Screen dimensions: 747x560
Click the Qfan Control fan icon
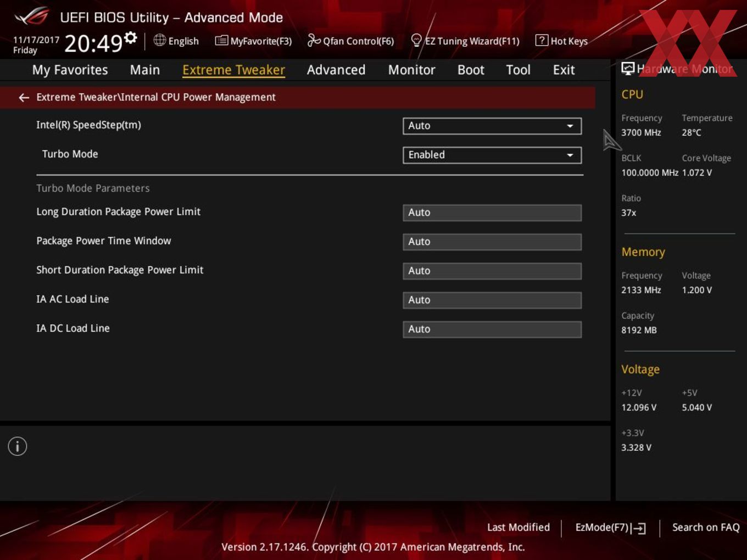tap(314, 40)
